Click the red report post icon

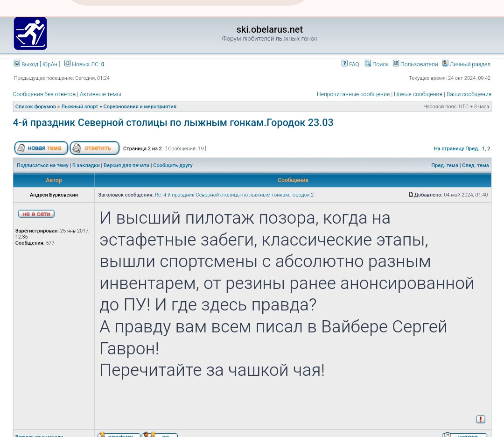click(x=480, y=419)
